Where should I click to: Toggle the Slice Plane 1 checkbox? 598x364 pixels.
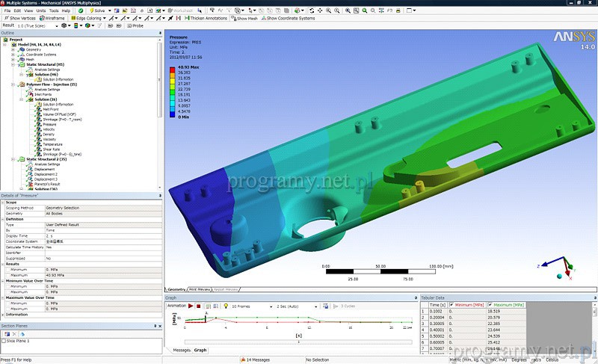(4, 341)
